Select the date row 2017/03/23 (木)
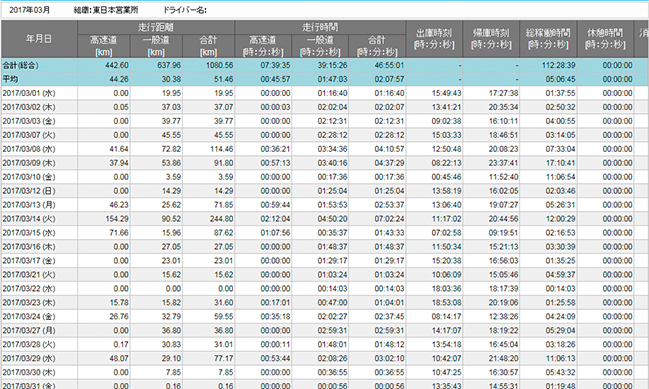The width and height of the screenshot is (649, 389). click(x=29, y=303)
